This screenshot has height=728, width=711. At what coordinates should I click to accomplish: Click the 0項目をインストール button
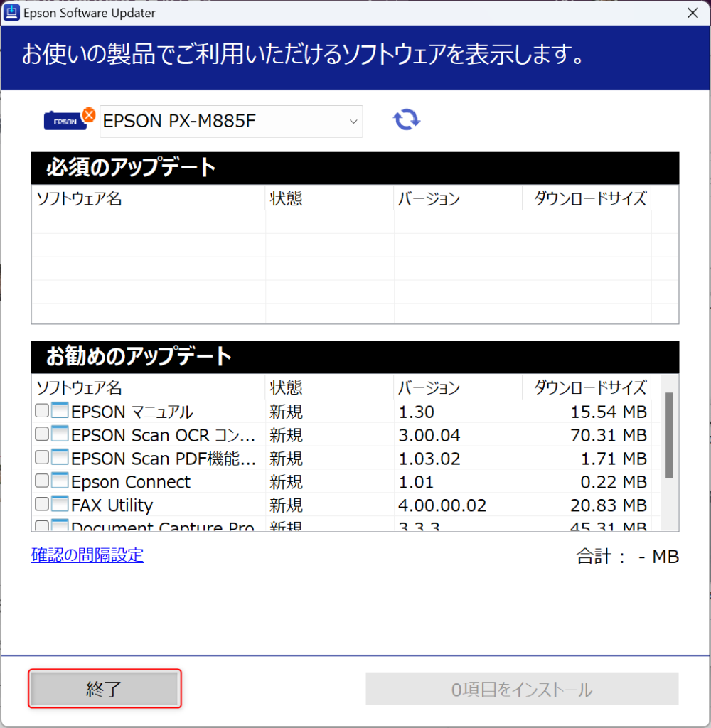pos(522,689)
